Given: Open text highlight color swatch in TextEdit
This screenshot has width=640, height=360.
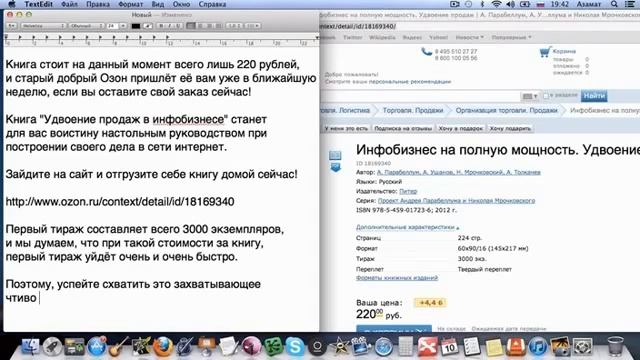Looking at the screenshot, I should [x=148, y=26].
